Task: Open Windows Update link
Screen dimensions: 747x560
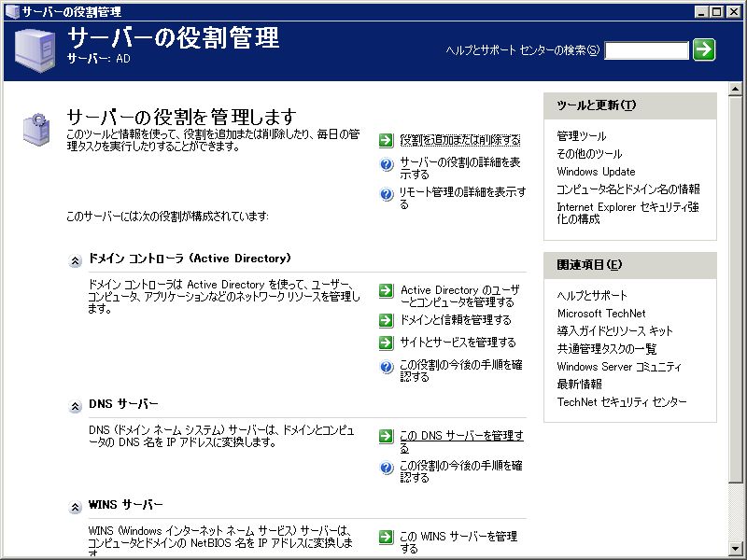Action: 596,172
